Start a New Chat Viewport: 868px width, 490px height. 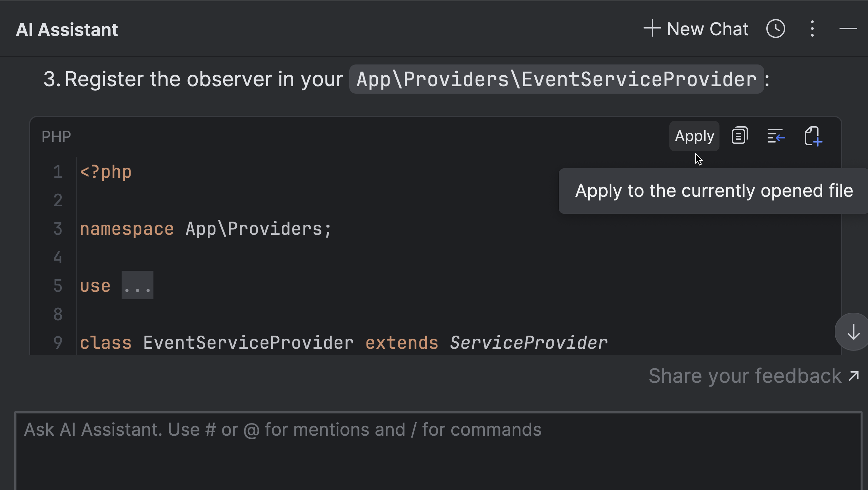point(696,29)
